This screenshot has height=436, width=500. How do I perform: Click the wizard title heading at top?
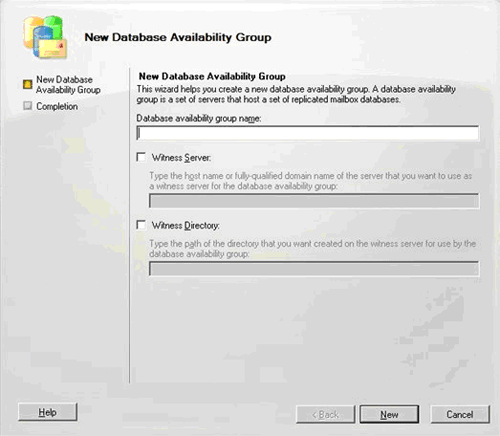tap(178, 37)
